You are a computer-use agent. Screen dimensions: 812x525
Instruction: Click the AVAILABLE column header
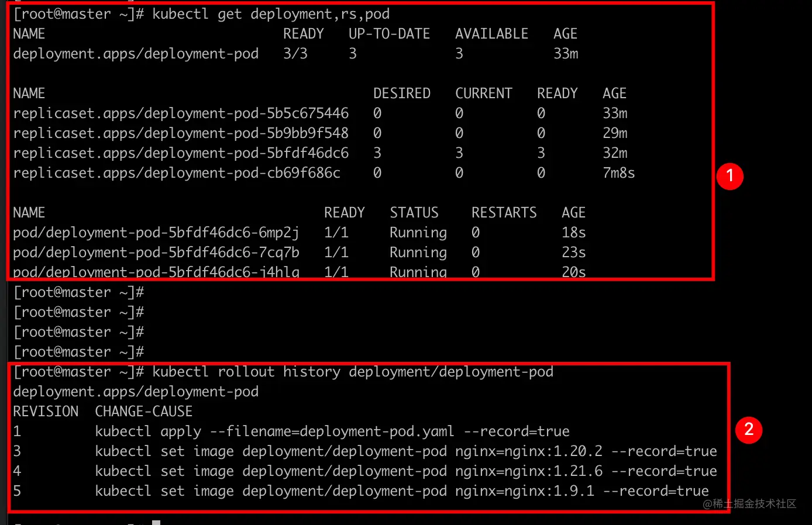click(x=492, y=34)
